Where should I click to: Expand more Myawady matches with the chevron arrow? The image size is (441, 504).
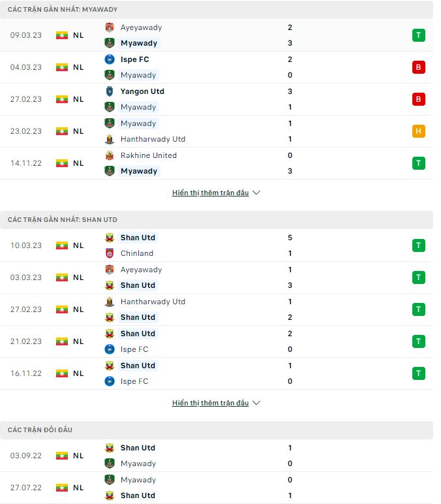256,193
